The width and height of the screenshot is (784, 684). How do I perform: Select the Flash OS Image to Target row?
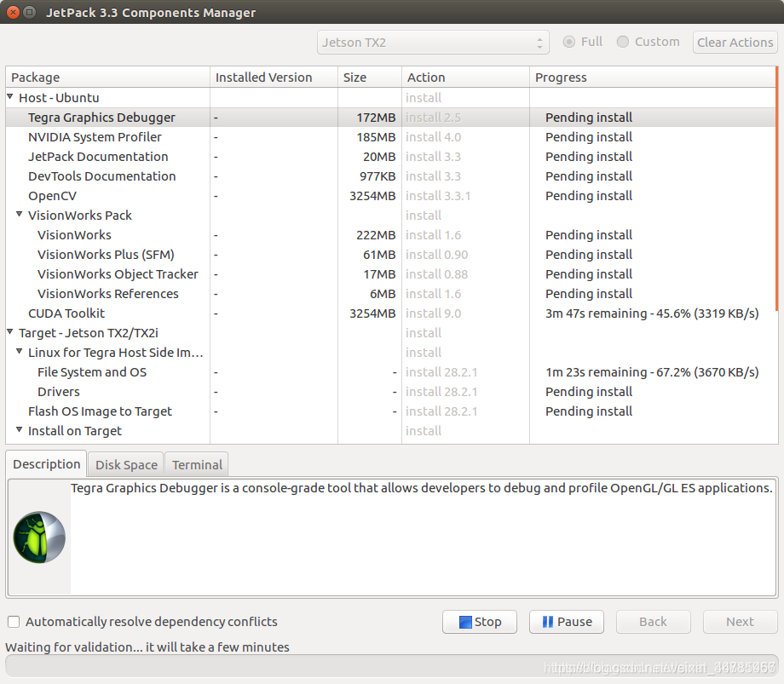(390, 411)
